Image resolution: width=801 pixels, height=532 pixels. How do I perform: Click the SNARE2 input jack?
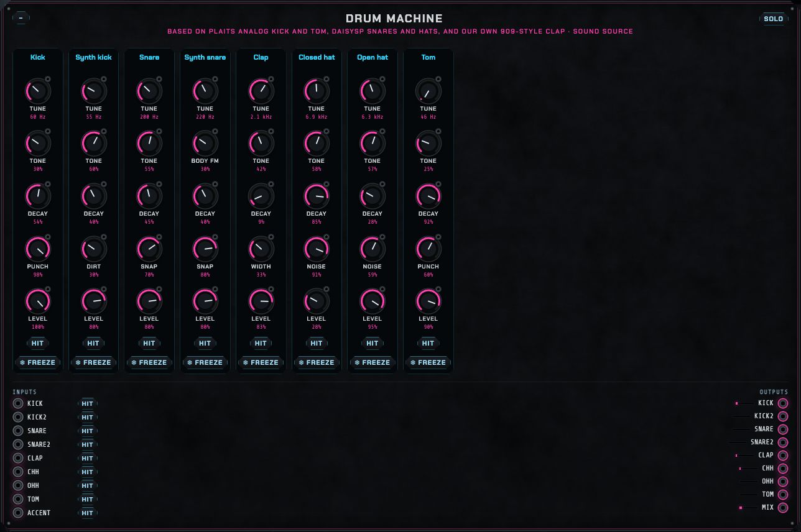18,444
